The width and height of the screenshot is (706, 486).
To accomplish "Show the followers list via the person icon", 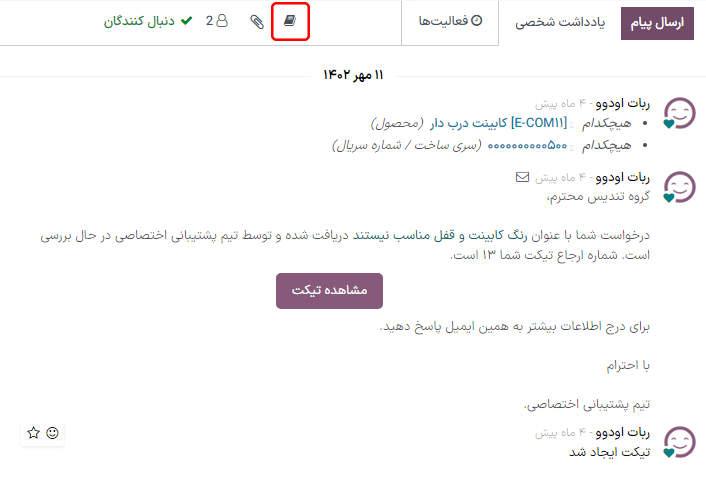I will point(217,20).
